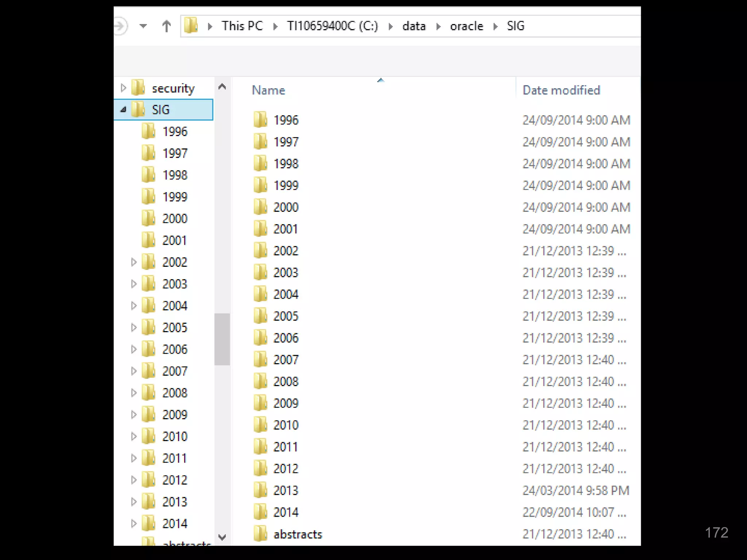The image size is (747, 560).
Task: Select the 2000 folder icon in navigation tree
Action: click(148, 218)
